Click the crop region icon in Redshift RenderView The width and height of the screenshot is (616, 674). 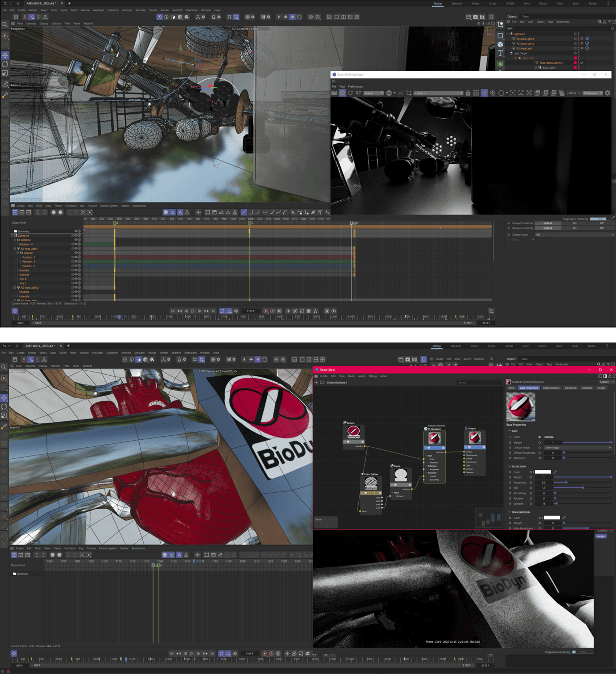[409, 93]
